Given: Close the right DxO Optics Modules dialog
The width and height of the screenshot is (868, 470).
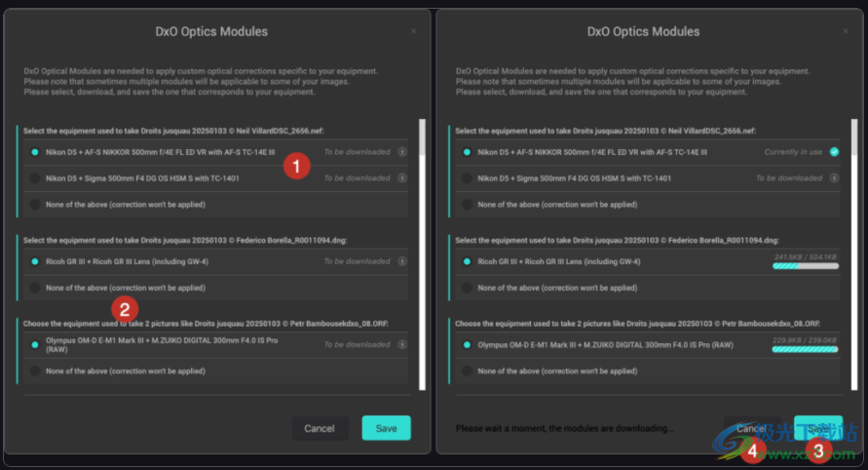Looking at the screenshot, I should coord(846,31).
